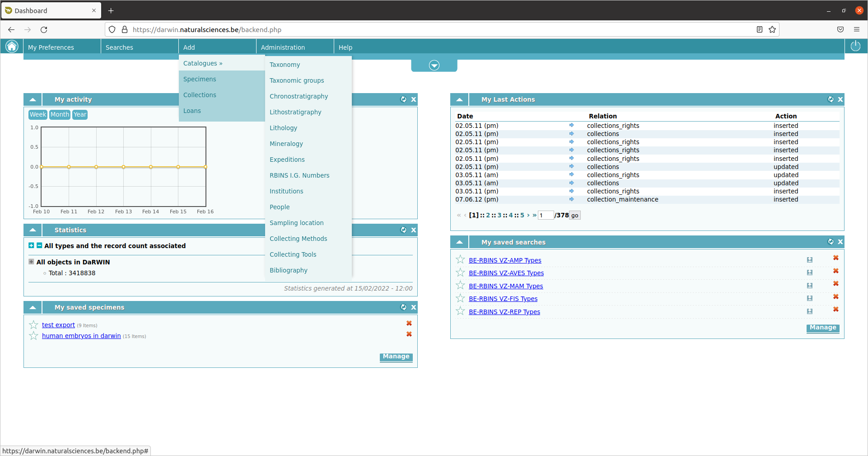Go to page 3 of last actions
868x456 pixels.
pyautogui.click(x=499, y=216)
